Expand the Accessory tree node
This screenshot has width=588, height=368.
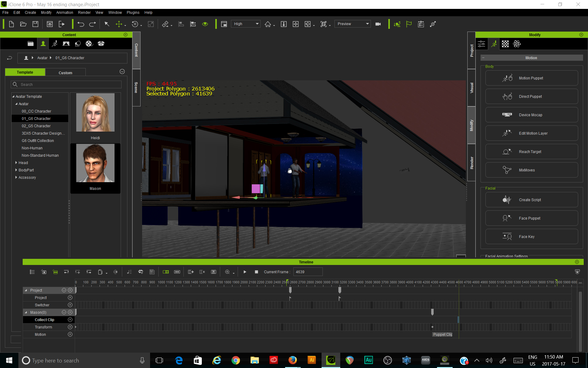16,177
